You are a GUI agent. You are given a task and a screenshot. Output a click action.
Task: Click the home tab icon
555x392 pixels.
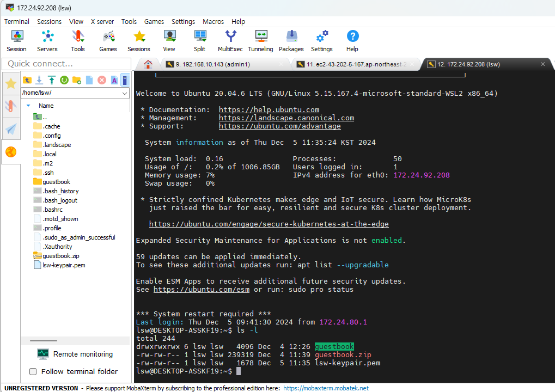click(148, 64)
